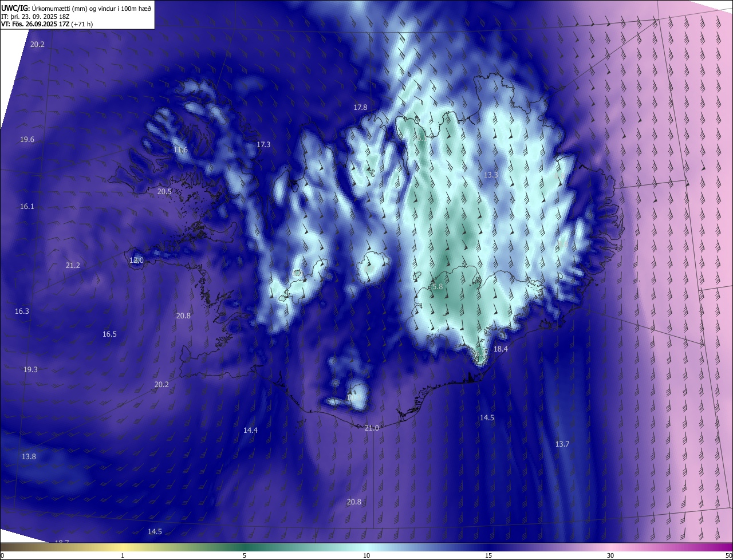
Task: Click the 21.2 value label
Action: (73, 265)
